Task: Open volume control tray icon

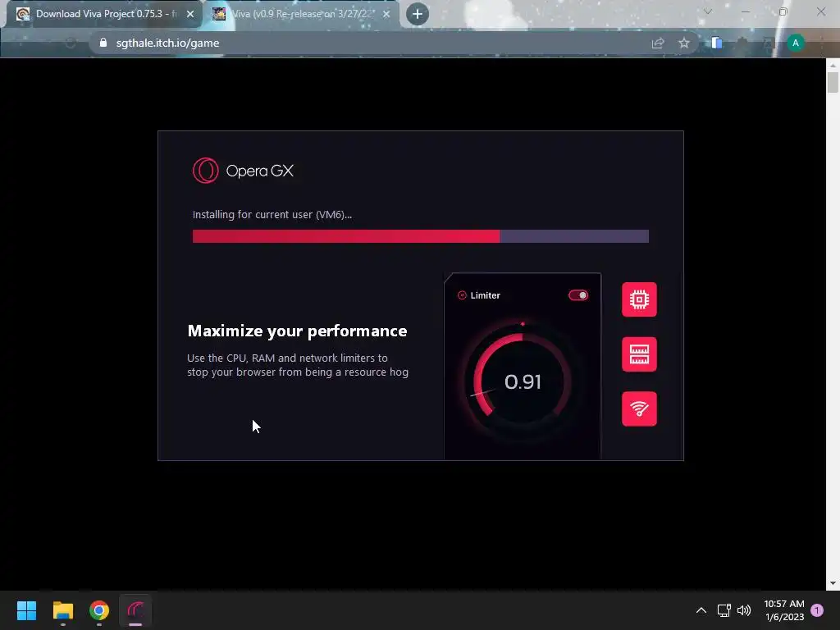Action: pyautogui.click(x=744, y=610)
